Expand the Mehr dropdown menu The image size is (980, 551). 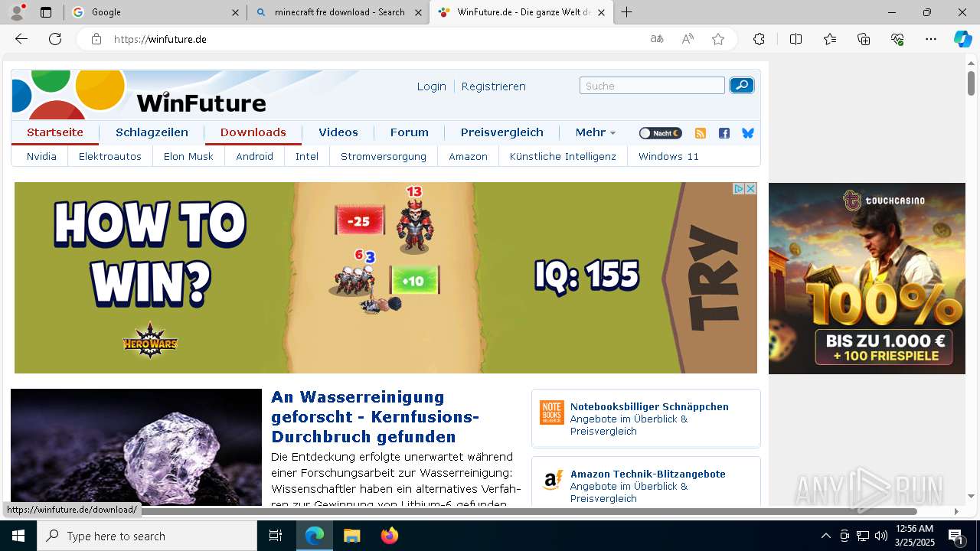(x=596, y=132)
